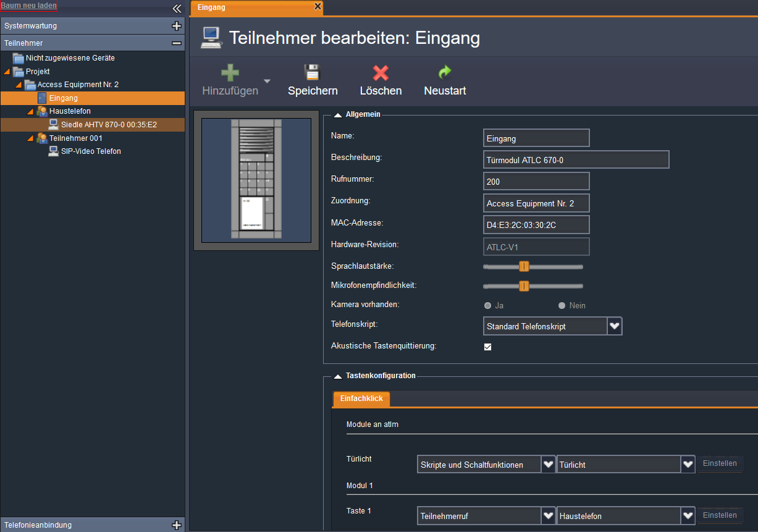The height and width of the screenshot is (532, 758).
Task: Click the Rufnummer input field
Action: click(x=536, y=181)
